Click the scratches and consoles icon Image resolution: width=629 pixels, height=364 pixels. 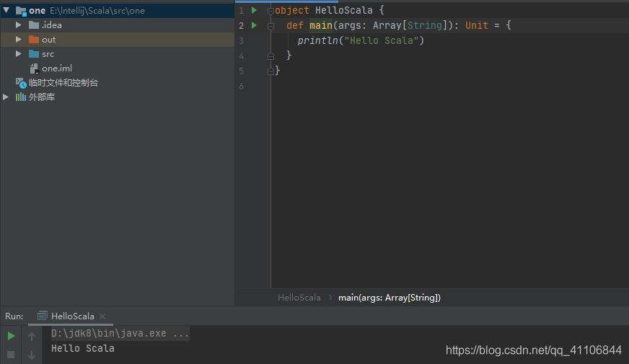21,83
